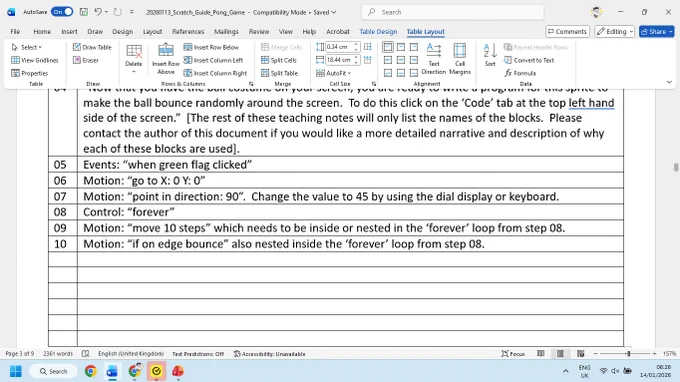680x382 pixels.
Task: Click zoom in plus button
Action: (x=654, y=354)
